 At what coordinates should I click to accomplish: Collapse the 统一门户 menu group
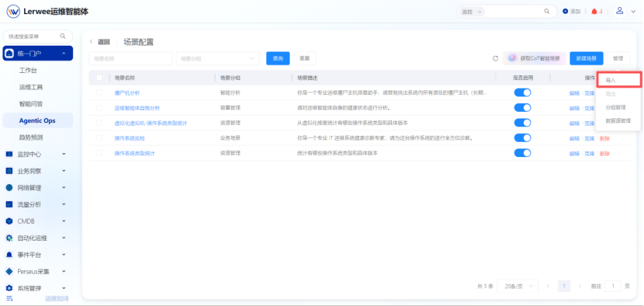[64, 54]
